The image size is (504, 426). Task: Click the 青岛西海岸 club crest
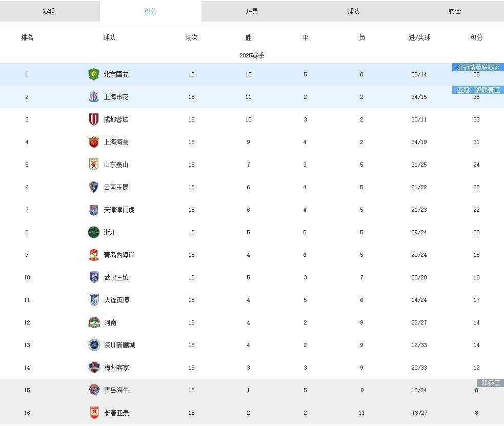click(93, 255)
